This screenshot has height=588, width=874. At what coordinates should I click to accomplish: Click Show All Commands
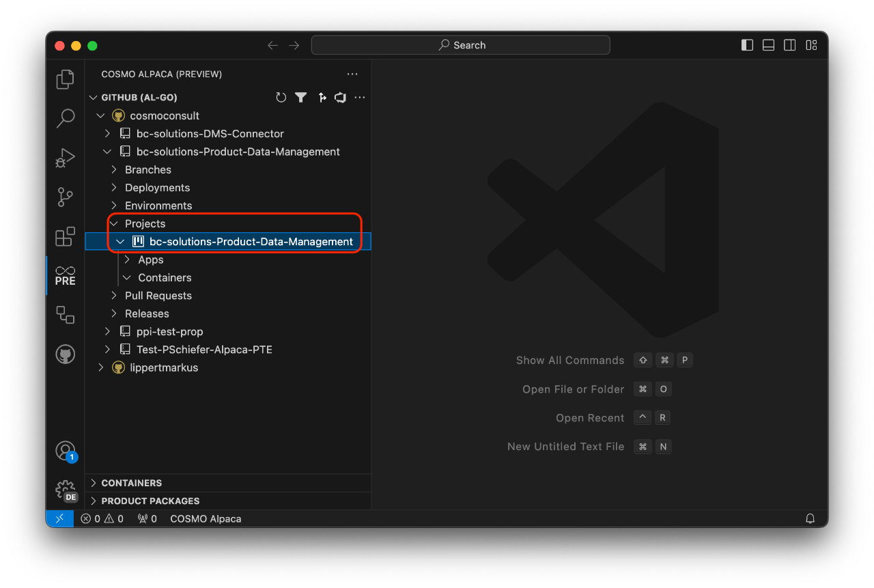570,360
